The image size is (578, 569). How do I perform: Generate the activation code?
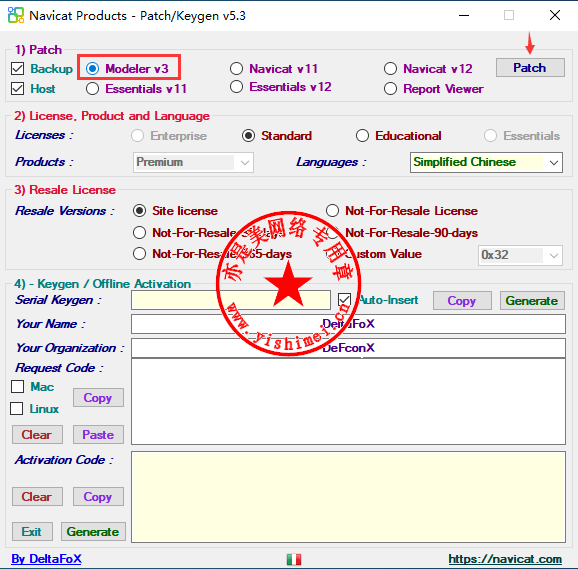93,531
